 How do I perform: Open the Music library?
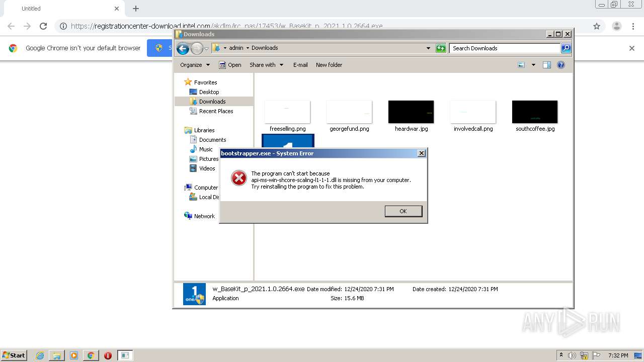[x=201, y=149]
